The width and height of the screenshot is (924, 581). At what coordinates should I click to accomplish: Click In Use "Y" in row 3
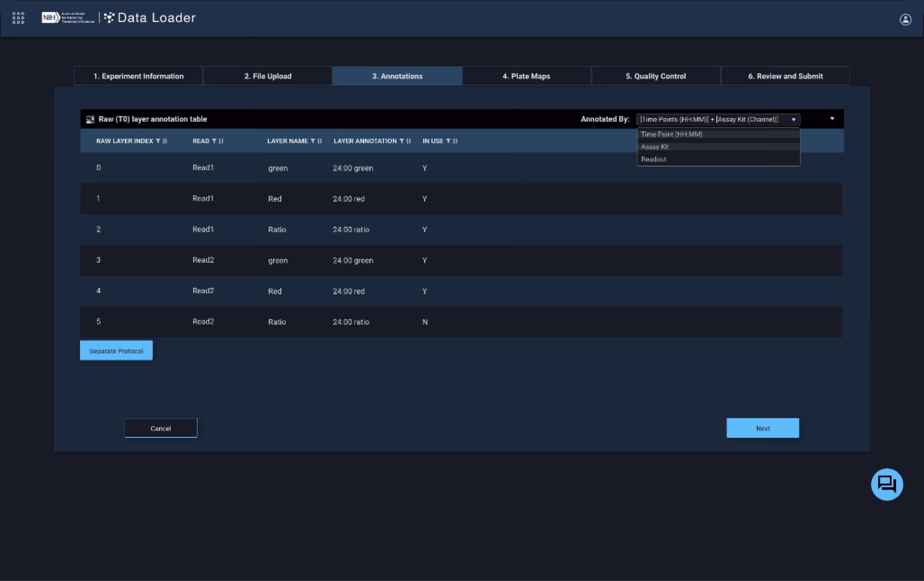(x=424, y=260)
